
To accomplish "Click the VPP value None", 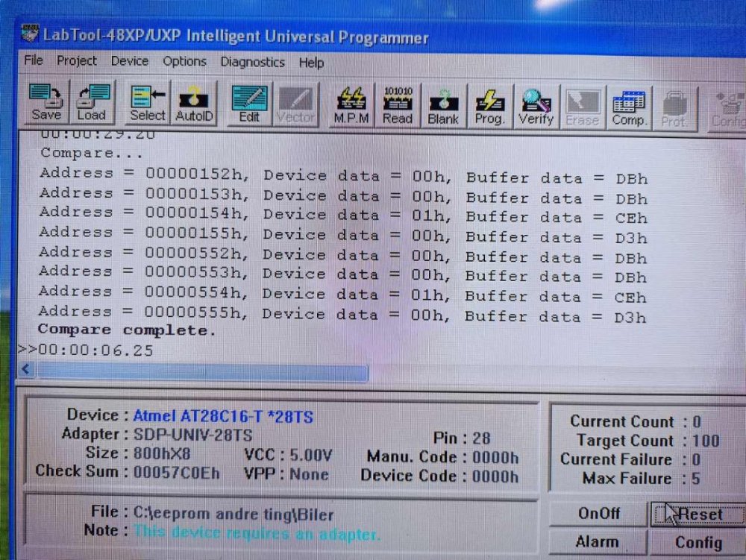I will tap(309, 474).
